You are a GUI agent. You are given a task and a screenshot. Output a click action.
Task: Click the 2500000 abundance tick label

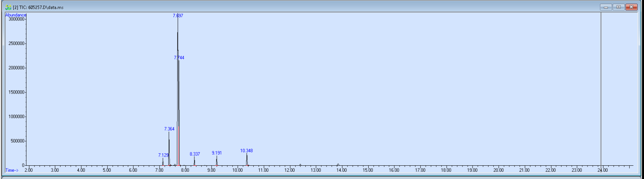(16, 43)
